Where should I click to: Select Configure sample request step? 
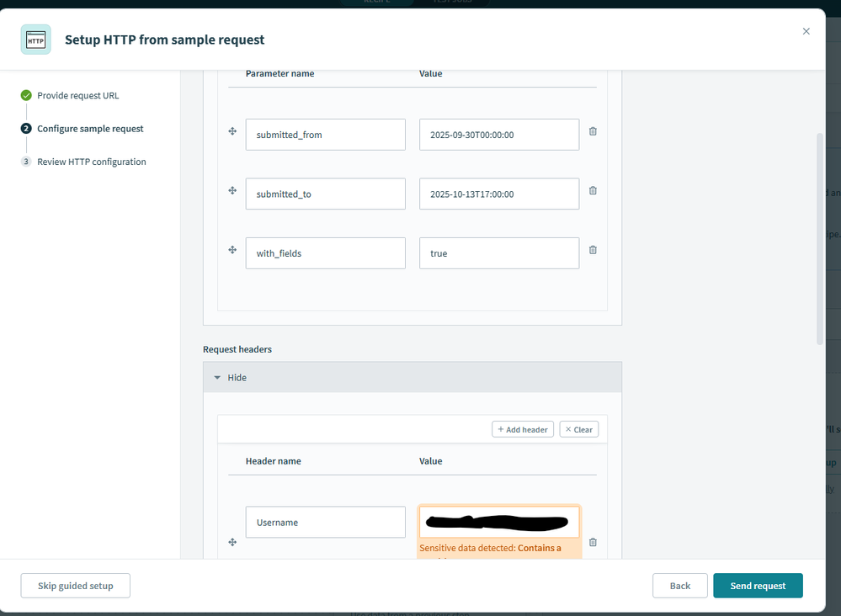pos(90,129)
